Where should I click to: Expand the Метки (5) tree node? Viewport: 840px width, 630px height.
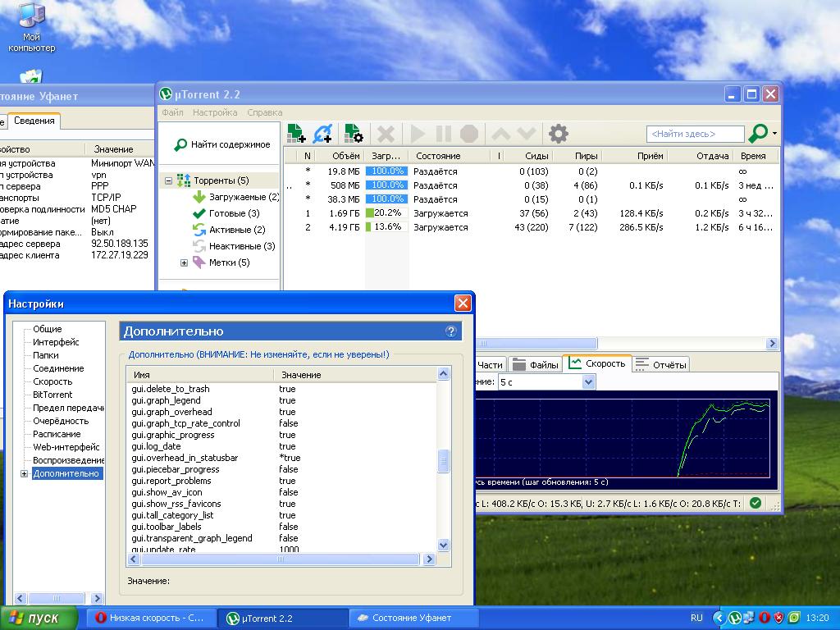click(x=184, y=263)
